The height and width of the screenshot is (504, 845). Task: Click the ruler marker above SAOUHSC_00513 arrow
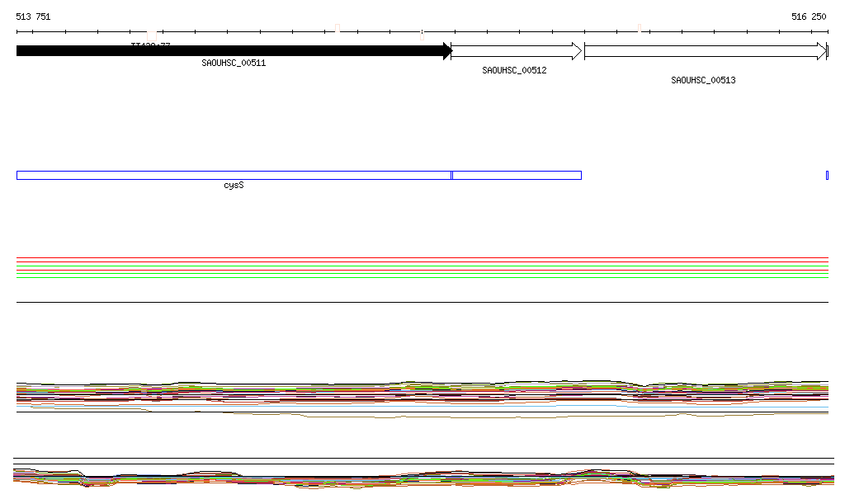(640, 30)
